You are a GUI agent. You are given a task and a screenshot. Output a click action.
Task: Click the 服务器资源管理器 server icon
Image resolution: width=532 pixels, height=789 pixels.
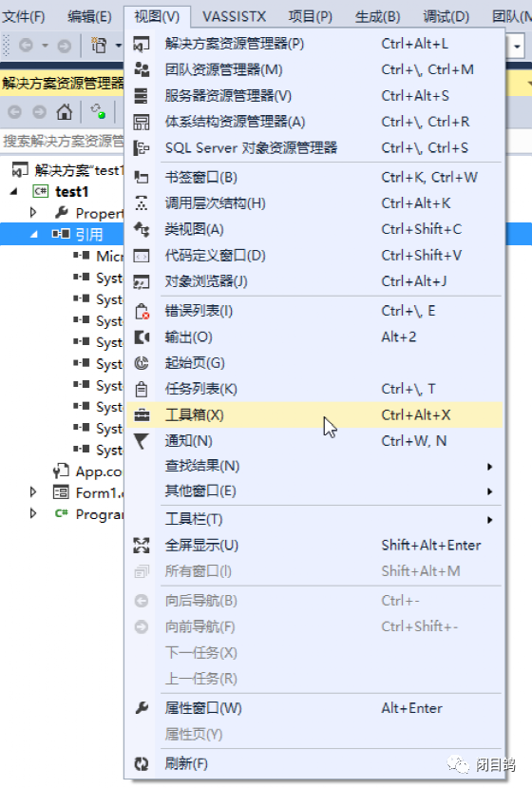[142, 96]
